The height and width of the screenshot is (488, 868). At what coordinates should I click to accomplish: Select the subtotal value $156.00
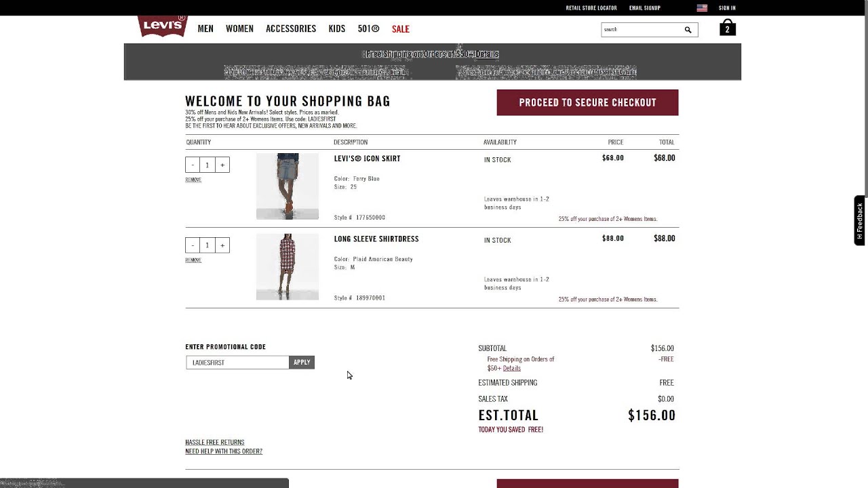coord(663,348)
